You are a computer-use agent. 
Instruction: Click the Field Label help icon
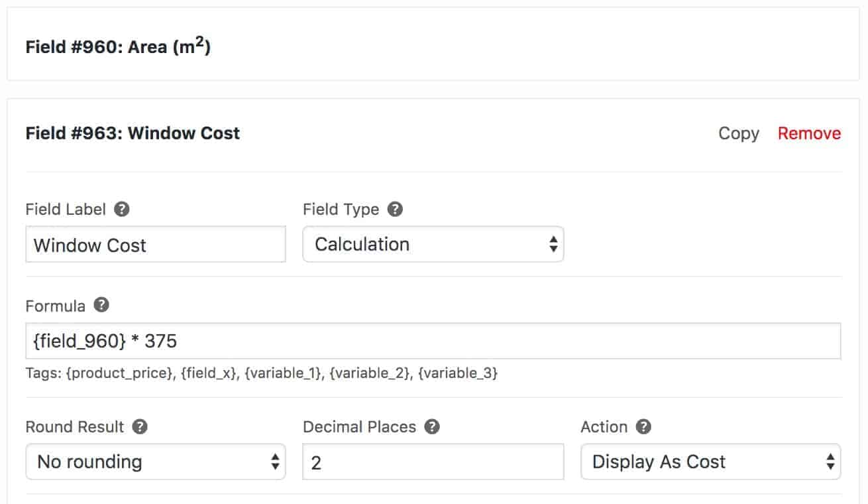(123, 209)
